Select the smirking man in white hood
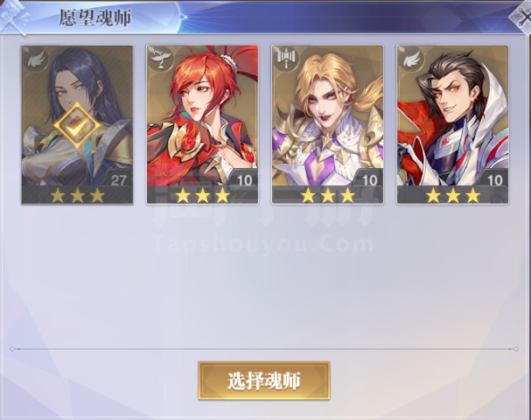Viewport: 531px width, 420px height. (453, 115)
